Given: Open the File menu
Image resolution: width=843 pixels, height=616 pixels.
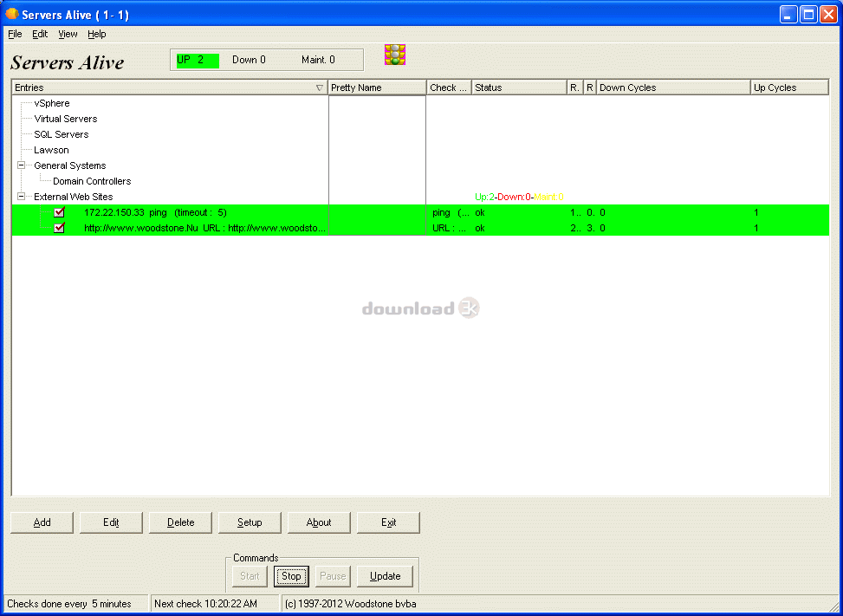Looking at the screenshot, I should pyautogui.click(x=15, y=34).
